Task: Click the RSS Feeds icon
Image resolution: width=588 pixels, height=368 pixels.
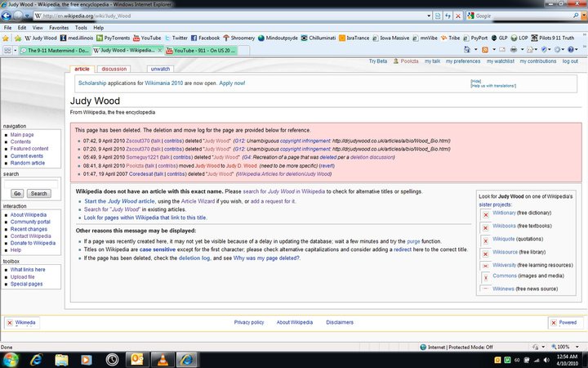Action: click(485, 50)
